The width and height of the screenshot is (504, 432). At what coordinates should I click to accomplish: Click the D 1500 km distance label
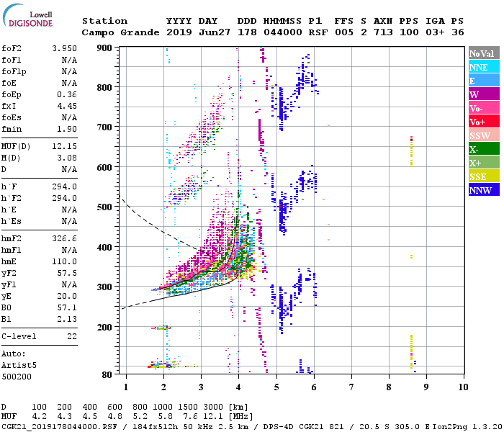[x=188, y=408]
